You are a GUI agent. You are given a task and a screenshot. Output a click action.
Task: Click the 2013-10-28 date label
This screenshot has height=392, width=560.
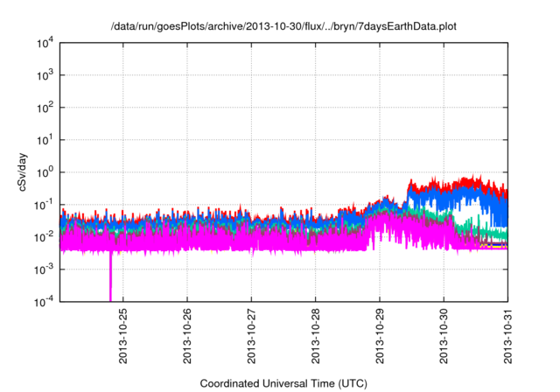point(315,336)
